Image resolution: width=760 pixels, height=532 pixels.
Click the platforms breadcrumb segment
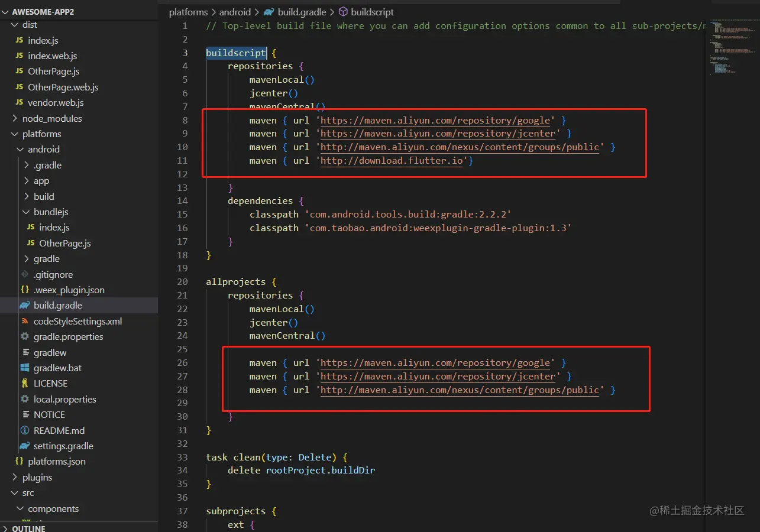click(188, 12)
